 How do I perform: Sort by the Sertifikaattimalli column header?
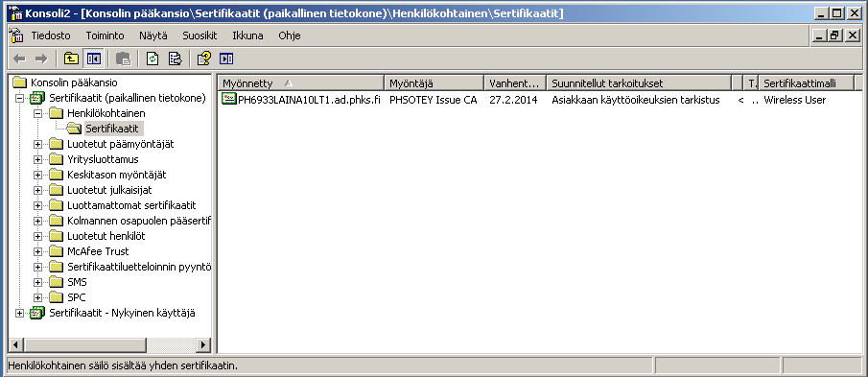(806, 83)
